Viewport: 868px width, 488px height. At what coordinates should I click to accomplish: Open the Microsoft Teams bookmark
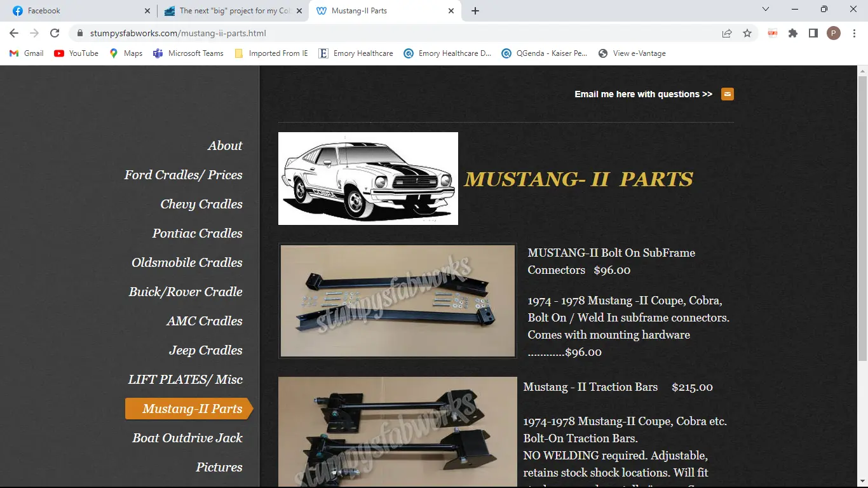(188, 53)
